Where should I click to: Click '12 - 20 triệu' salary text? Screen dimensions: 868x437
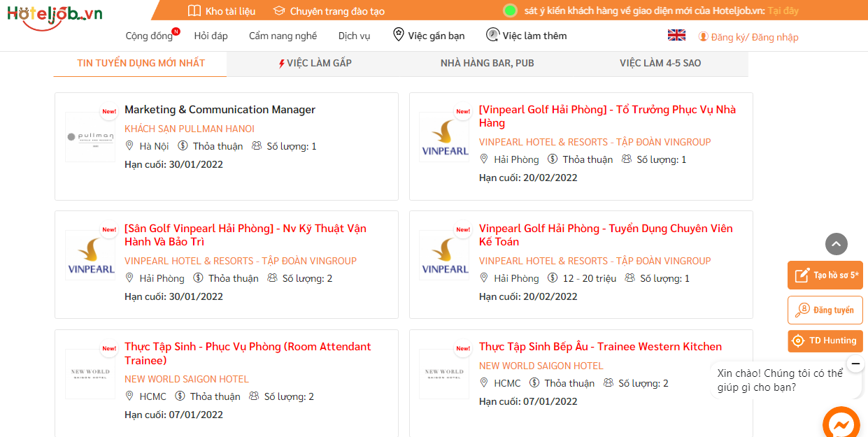click(x=590, y=278)
